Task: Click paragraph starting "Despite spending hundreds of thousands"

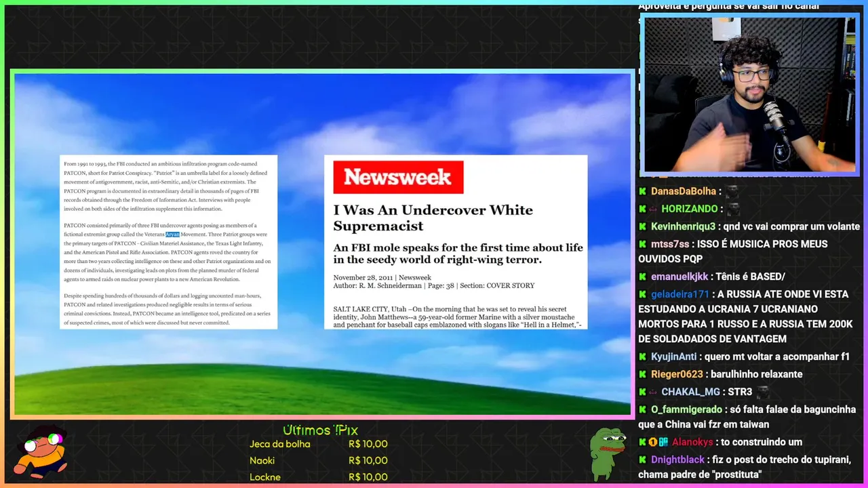Action: (167, 309)
